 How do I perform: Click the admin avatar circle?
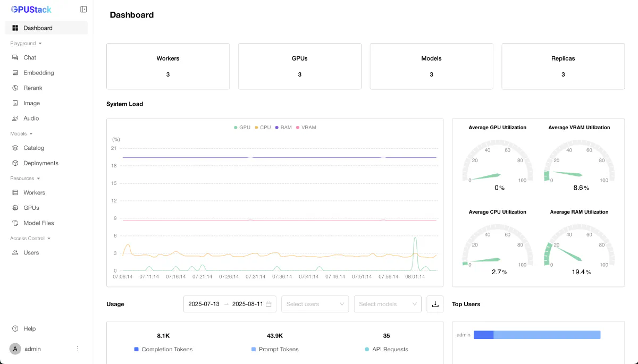(15, 349)
